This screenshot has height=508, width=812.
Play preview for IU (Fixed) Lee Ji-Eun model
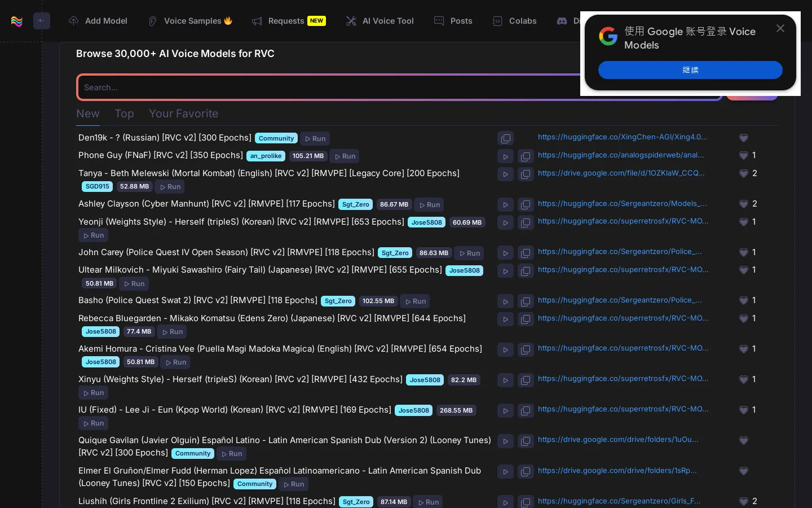[505, 411]
